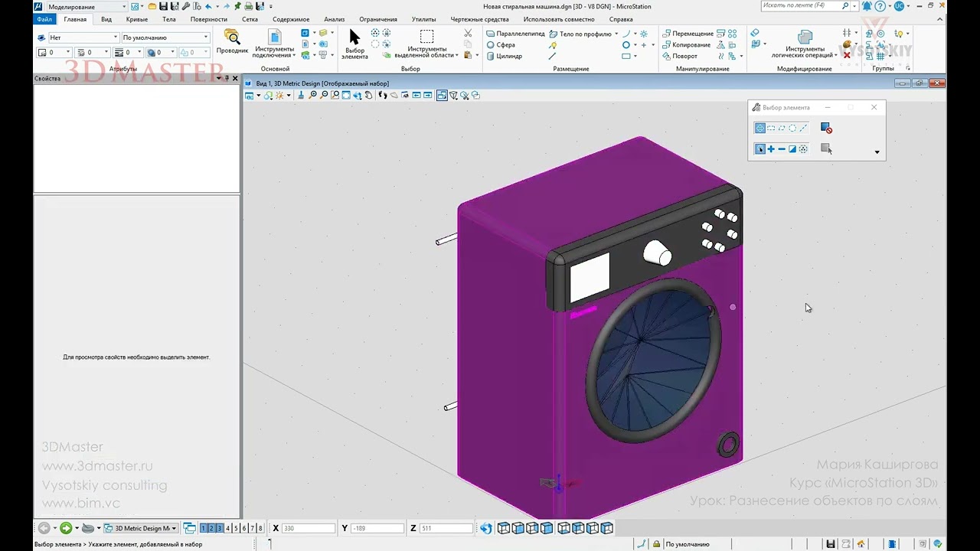The width and height of the screenshot is (980, 551).
Task: Choose the Сфера primitive tool
Action: (505, 45)
